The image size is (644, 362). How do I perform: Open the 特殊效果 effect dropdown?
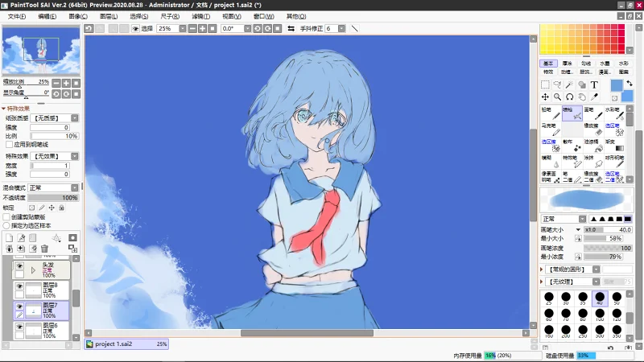tap(75, 156)
